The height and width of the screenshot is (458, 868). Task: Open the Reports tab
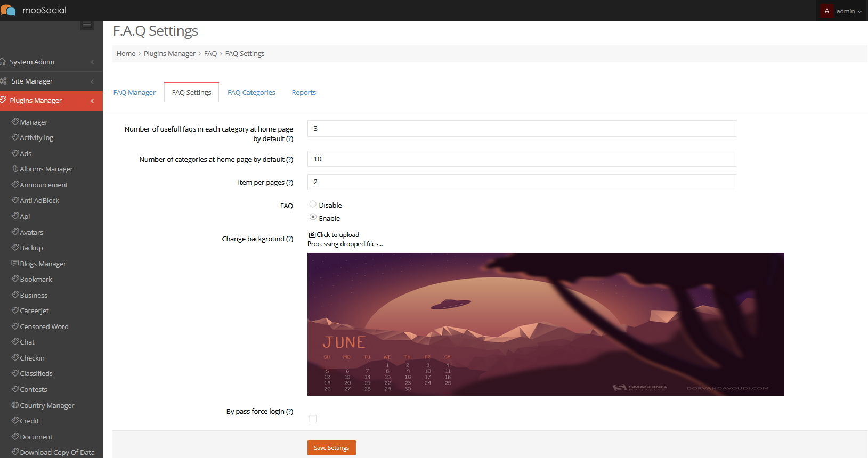(x=304, y=92)
